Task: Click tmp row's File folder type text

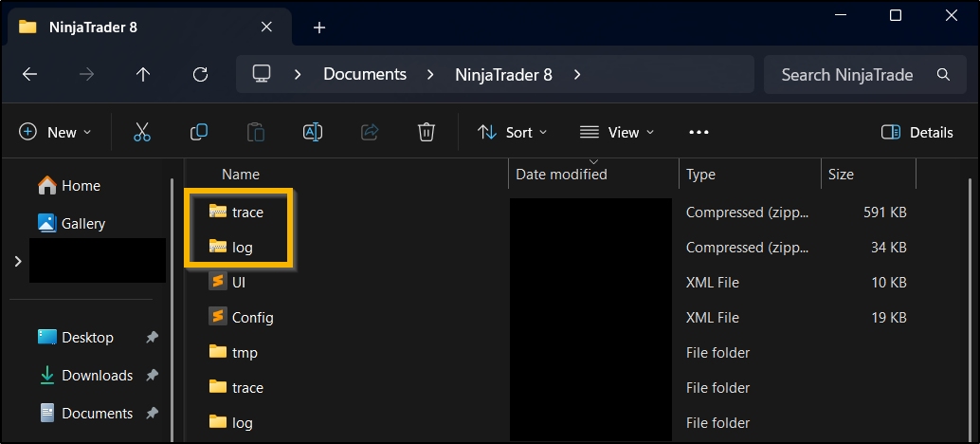Action: tap(717, 353)
